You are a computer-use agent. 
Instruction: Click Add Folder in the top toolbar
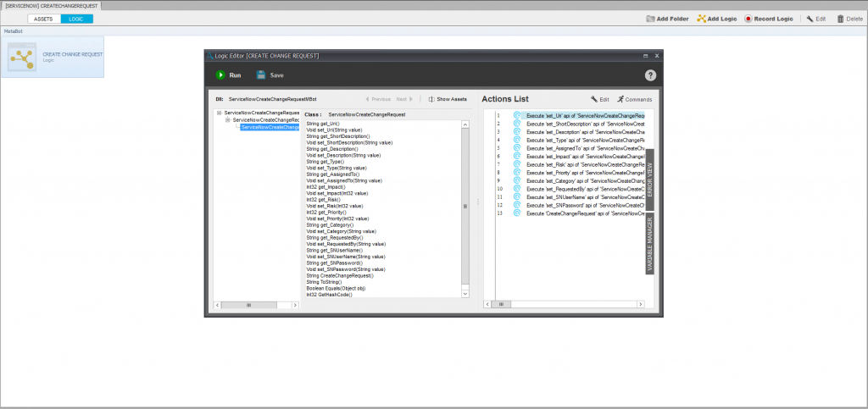click(667, 19)
